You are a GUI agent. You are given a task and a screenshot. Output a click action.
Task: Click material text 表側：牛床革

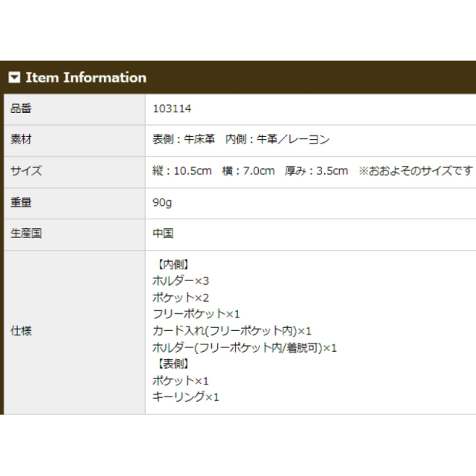[x=184, y=139]
